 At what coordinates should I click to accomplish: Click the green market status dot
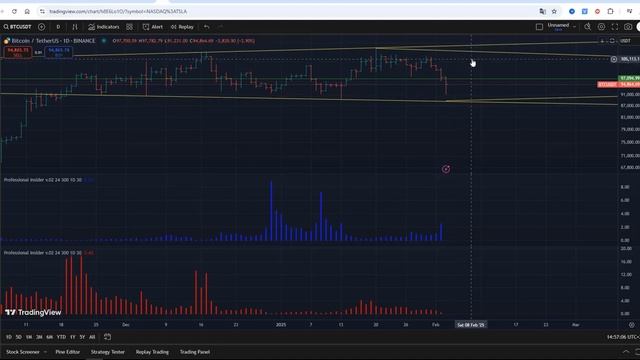click(x=104, y=41)
